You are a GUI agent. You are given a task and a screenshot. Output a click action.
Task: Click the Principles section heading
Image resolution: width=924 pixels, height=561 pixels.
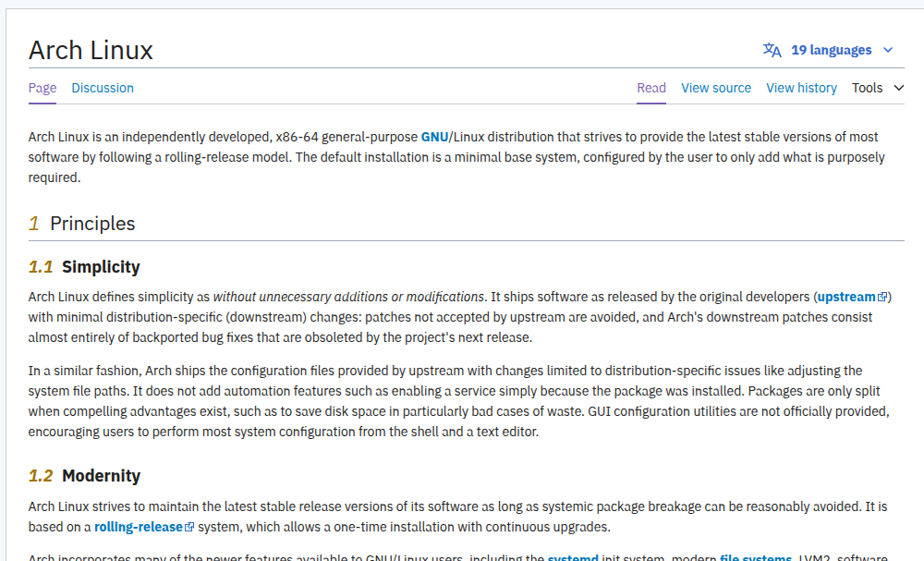click(x=92, y=224)
